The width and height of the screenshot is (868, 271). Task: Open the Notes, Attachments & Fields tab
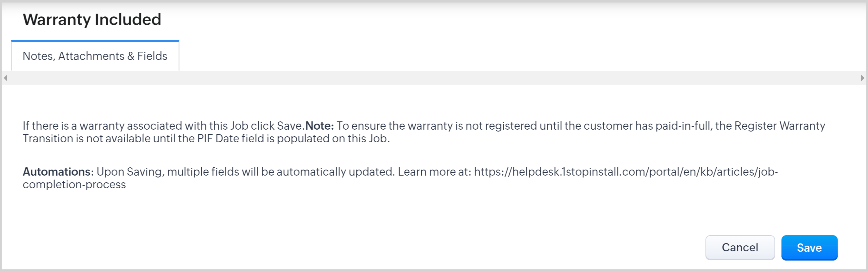[95, 56]
